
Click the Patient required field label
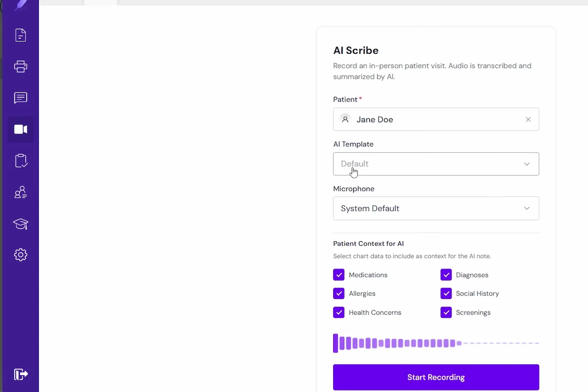347,99
